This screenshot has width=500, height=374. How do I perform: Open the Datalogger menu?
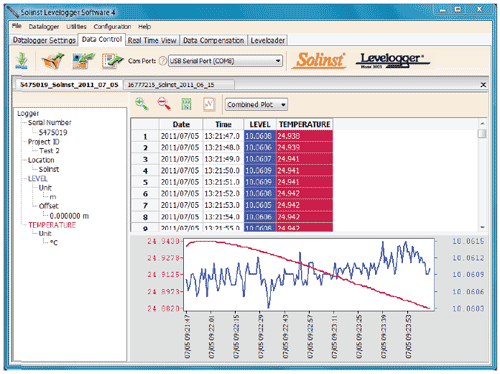(x=44, y=26)
